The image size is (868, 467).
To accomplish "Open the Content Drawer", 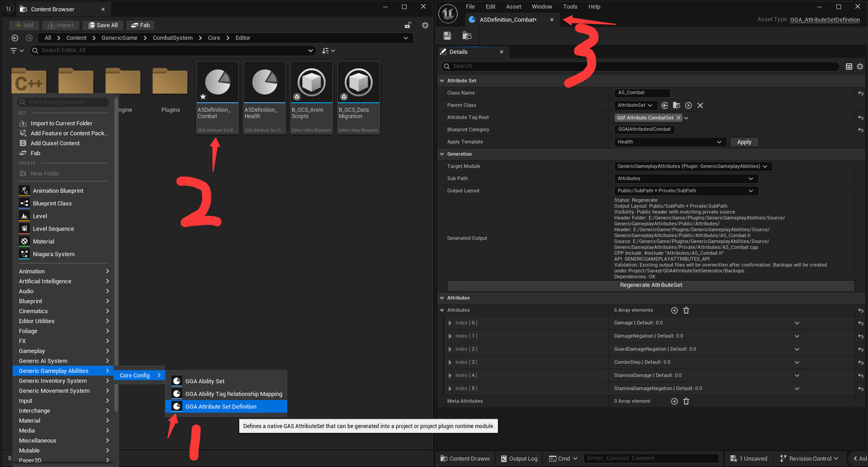I will pos(465,459).
